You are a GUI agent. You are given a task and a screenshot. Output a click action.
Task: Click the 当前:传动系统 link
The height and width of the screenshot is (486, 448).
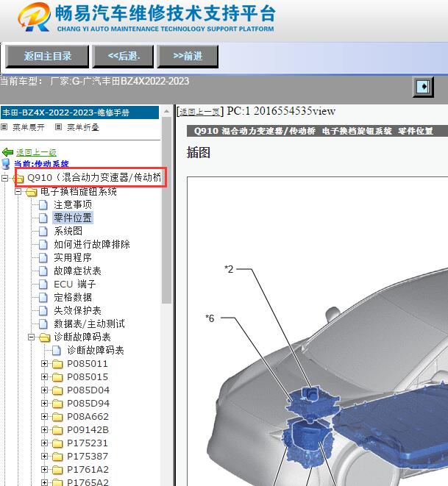[x=41, y=164]
